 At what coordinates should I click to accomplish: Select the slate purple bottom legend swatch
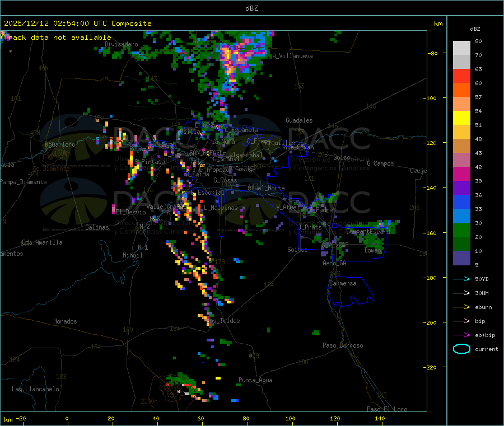click(x=461, y=258)
